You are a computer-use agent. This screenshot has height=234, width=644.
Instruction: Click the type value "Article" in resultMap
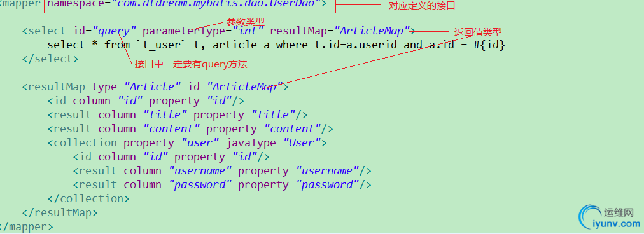152,86
